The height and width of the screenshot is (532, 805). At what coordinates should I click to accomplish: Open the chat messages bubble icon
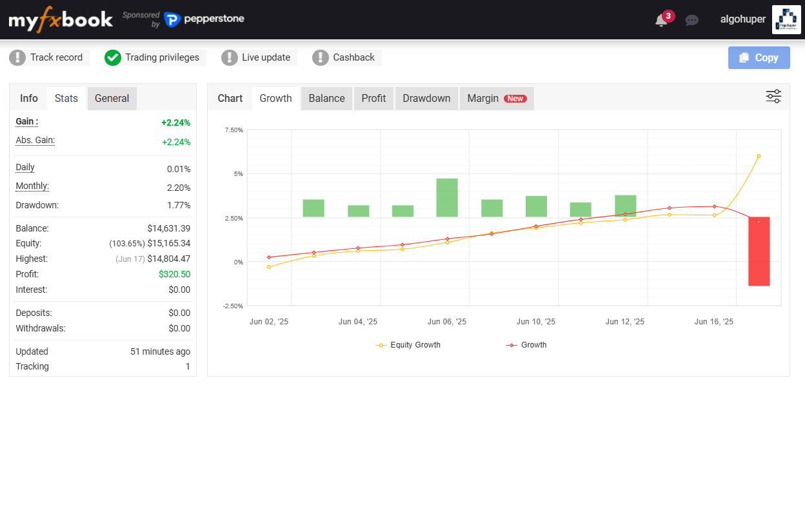point(692,20)
